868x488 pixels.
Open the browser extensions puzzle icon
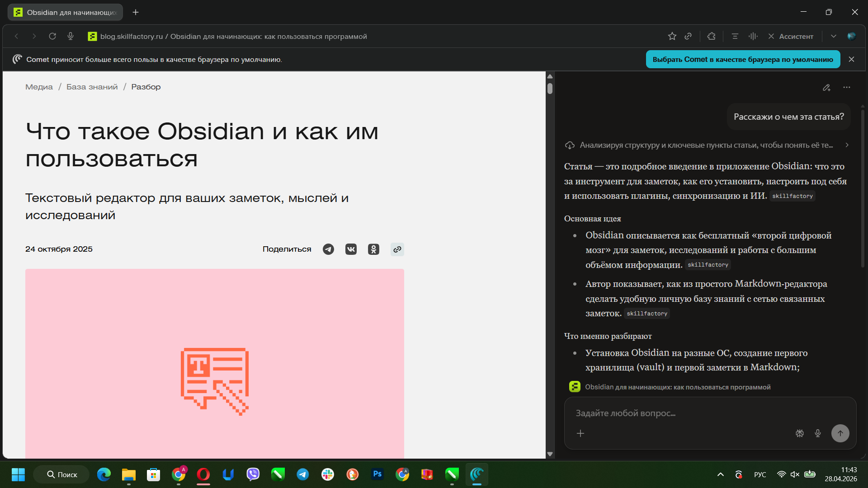[712, 36]
